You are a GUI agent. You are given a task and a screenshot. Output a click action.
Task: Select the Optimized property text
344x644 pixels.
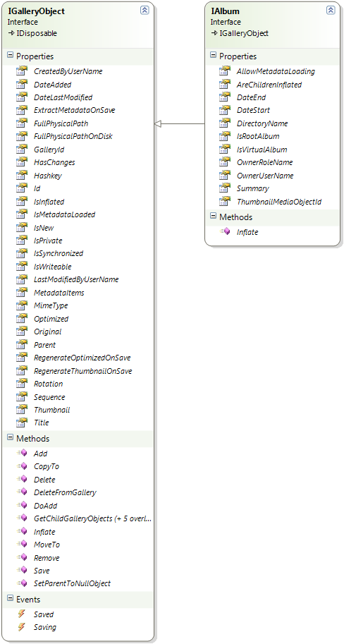(51, 319)
